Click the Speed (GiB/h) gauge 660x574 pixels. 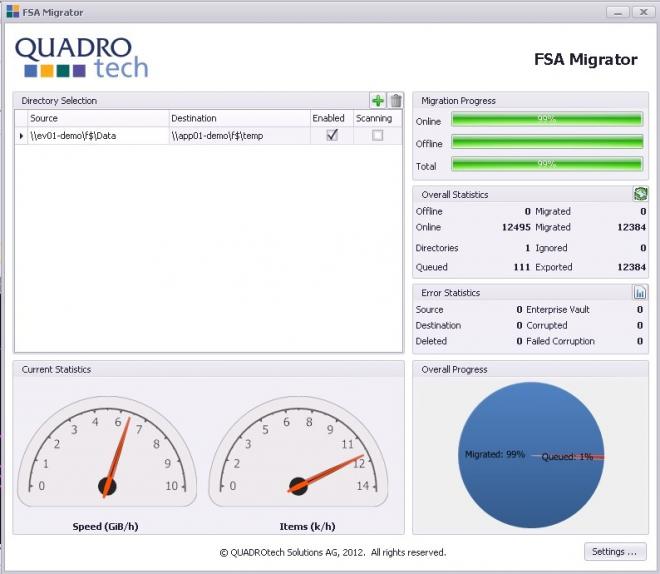107,452
